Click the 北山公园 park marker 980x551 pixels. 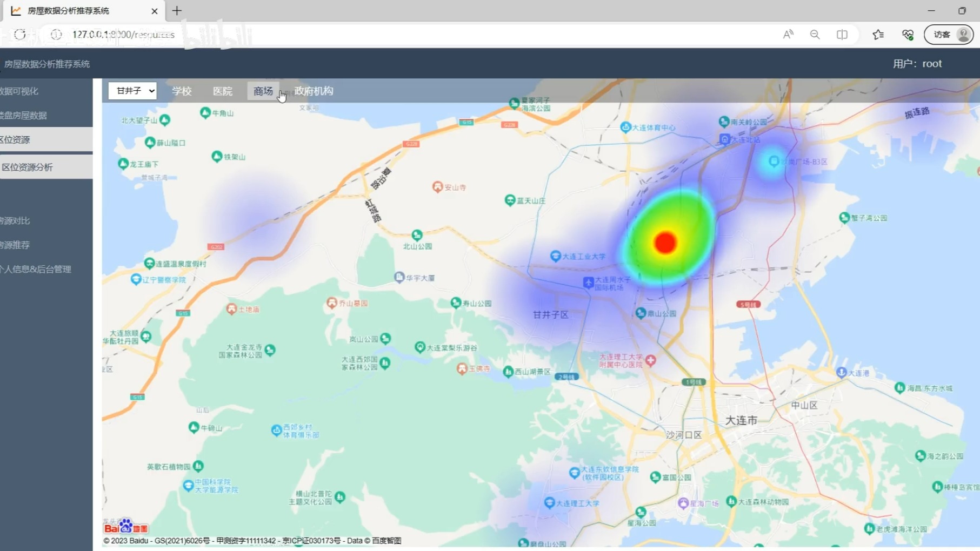coord(417,234)
